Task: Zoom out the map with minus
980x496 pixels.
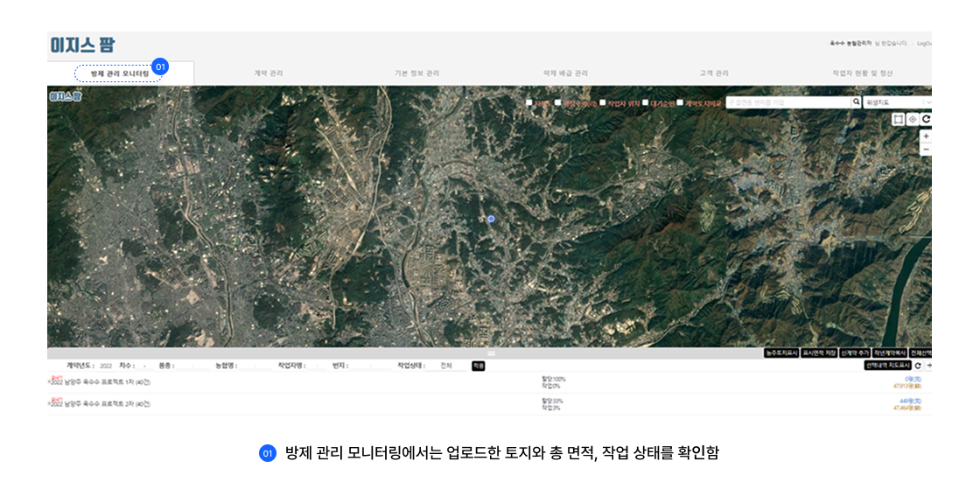Action: (927, 150)
